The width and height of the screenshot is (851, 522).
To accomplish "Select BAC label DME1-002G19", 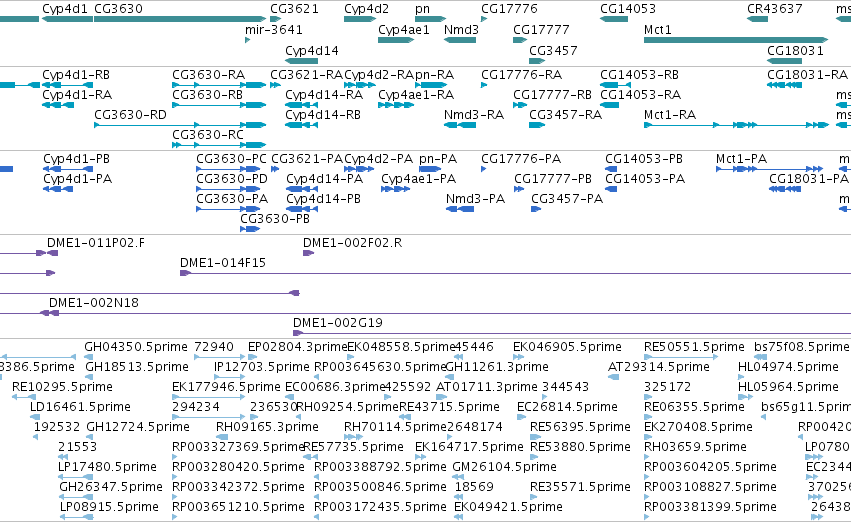I will point(338,323).
